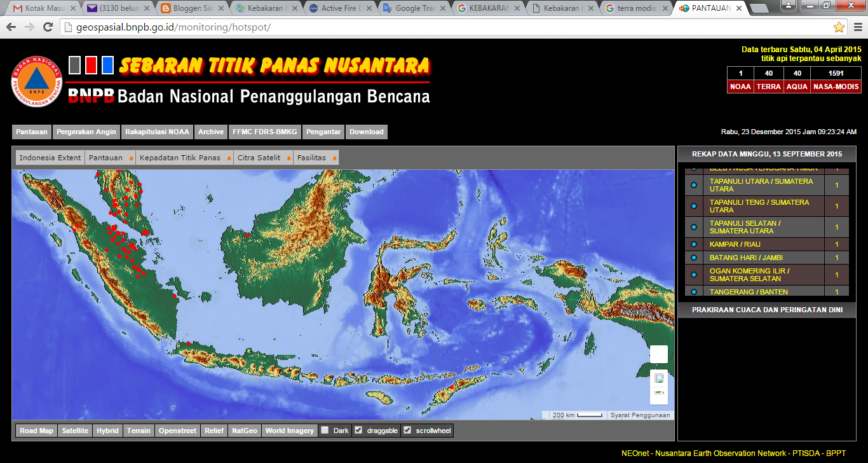Screen dimensions: 868x463
Task: Select radio for Tapanuli Teng row
Action: click(694, 206)
